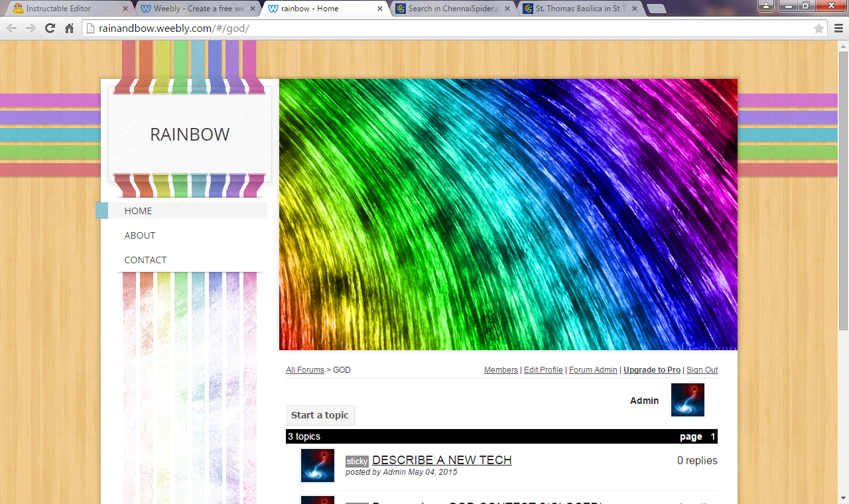Reload the page with the refresh icon

pos(50,29)
